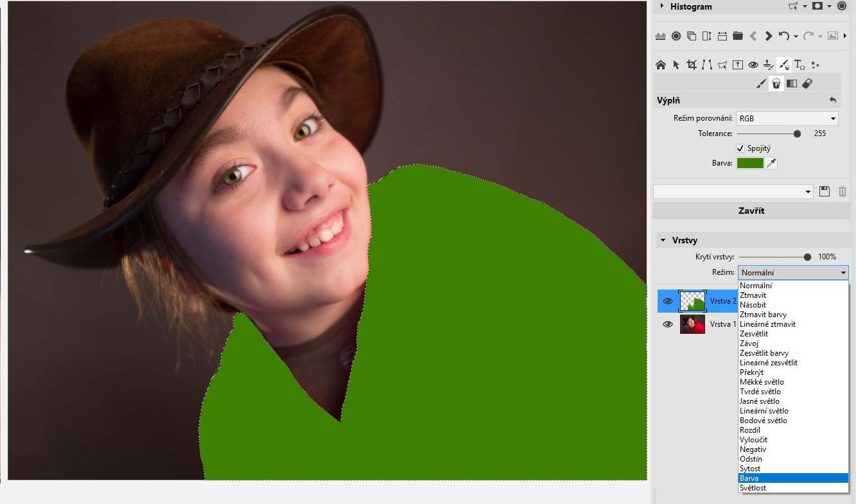Choose Měkké světlo blend mode

point(793,382)
